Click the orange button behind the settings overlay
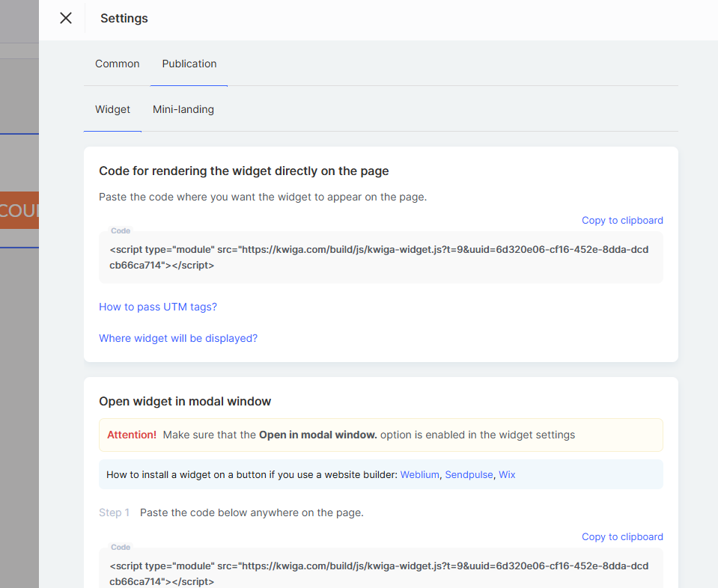 click(19, 210)
